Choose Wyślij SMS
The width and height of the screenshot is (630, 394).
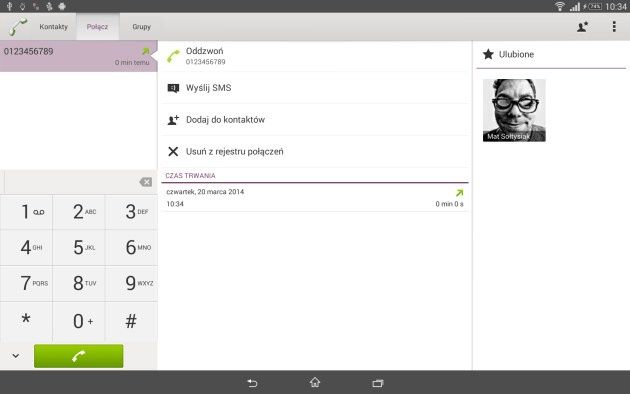pyautogui.click(x=315, y=88)
